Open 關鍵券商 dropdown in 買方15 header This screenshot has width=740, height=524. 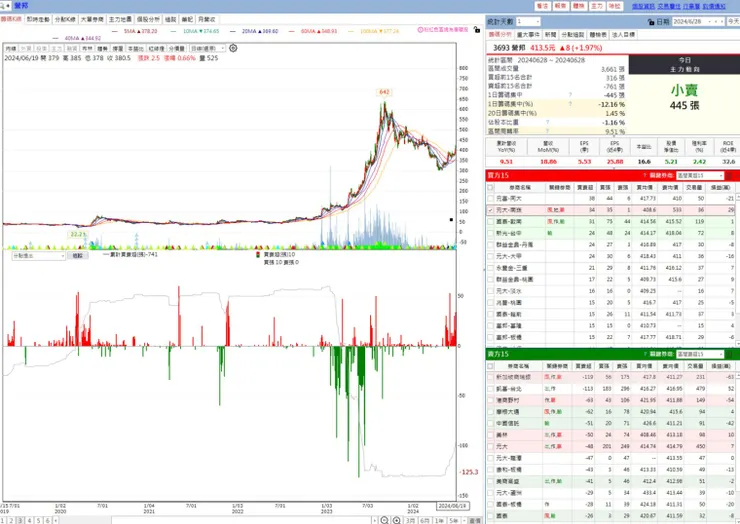pyautogui.click(x=699, y=176)
